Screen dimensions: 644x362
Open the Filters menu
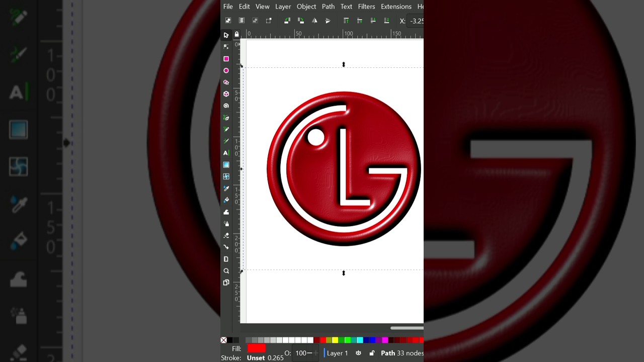(x=366, y=7)
